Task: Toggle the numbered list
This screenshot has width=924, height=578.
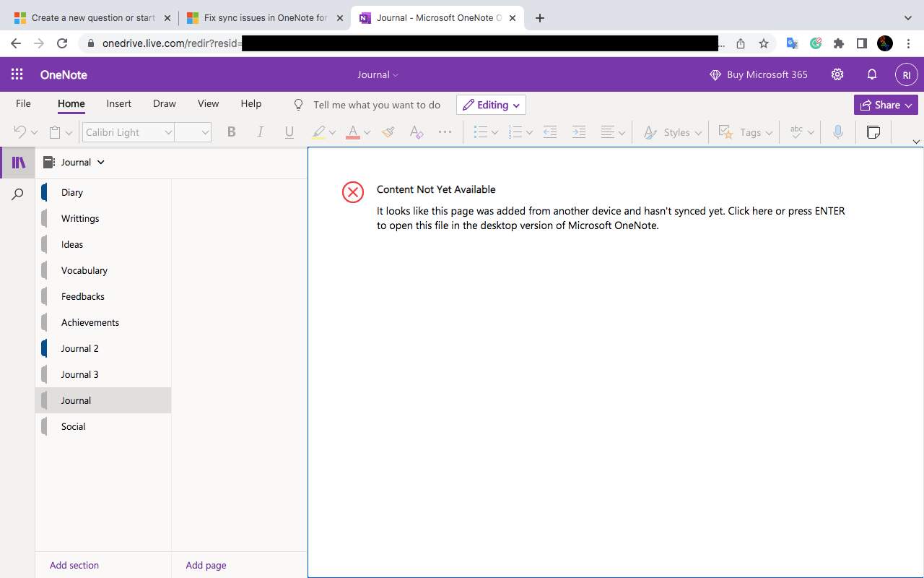Action: [515, 132]
